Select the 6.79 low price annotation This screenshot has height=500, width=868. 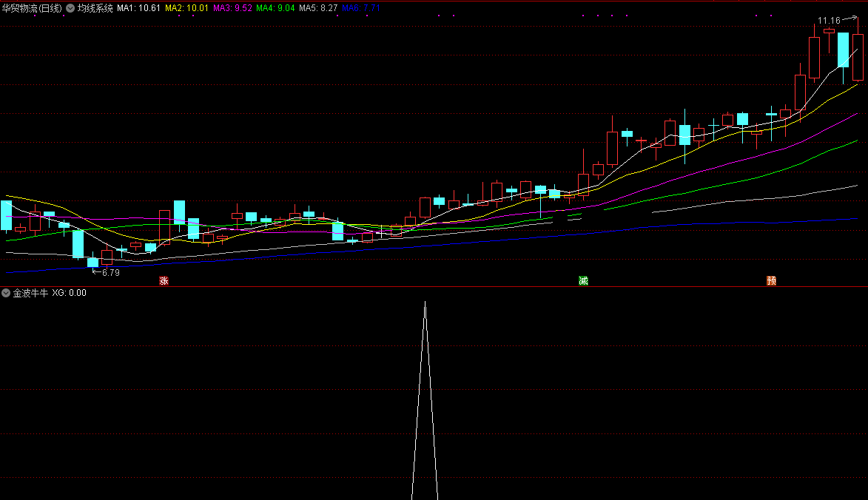tap(111, 273)
